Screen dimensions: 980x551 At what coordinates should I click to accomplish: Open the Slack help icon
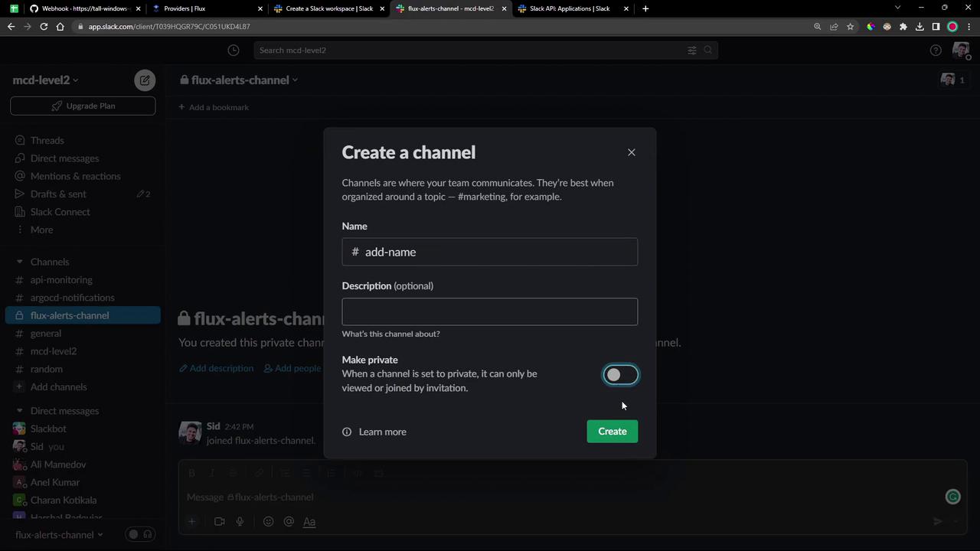pos(936,51)
